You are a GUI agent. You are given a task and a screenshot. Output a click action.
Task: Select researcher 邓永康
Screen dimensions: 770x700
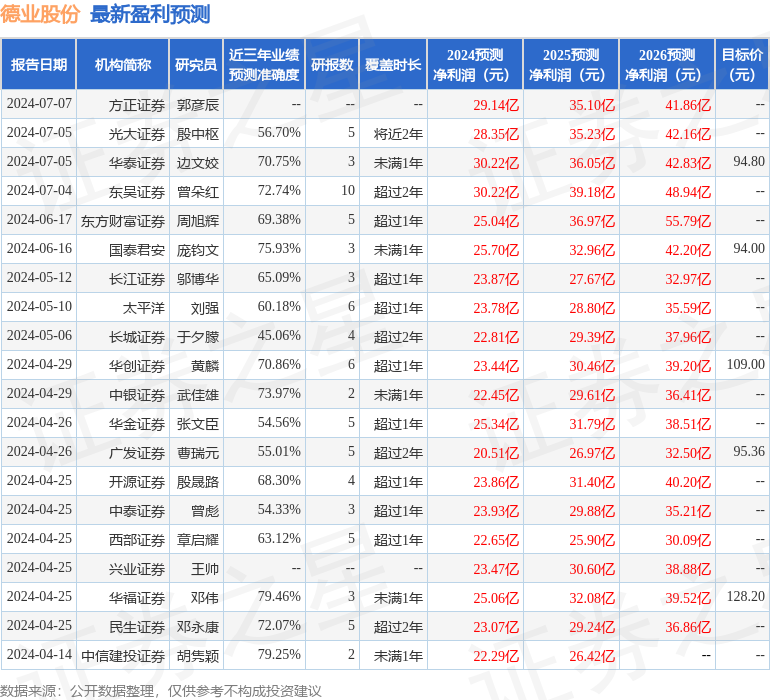tap(198, 627)
